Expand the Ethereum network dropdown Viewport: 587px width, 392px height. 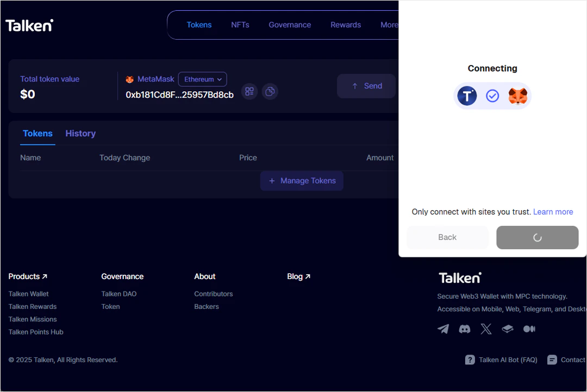point(203,79)
